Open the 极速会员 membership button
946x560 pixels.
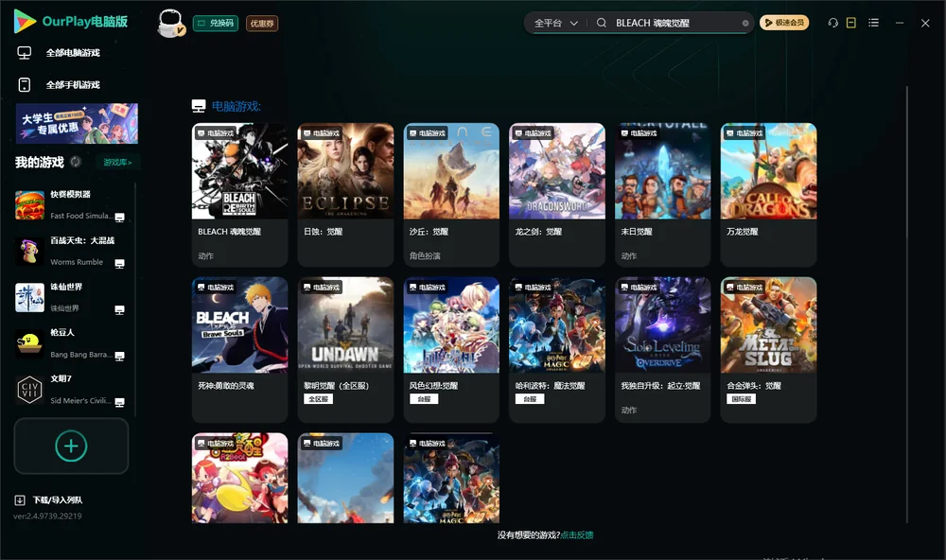pos(783,23)
